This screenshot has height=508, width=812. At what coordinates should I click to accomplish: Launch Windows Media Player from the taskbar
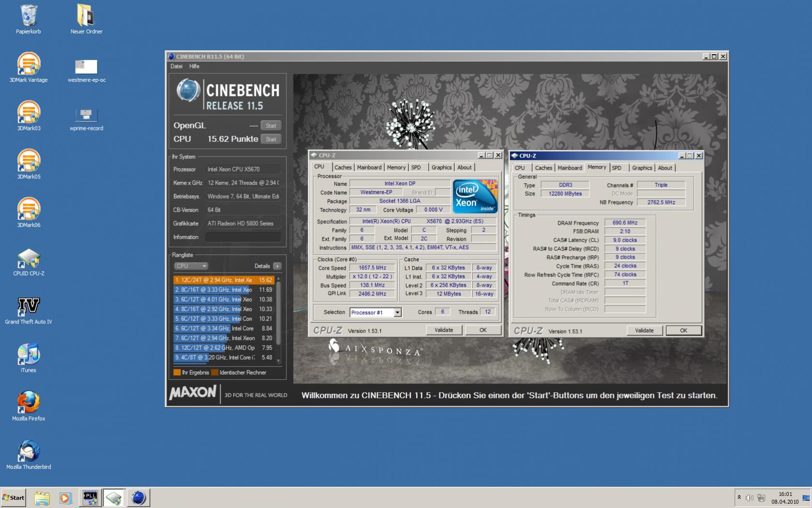pos(65,498)
